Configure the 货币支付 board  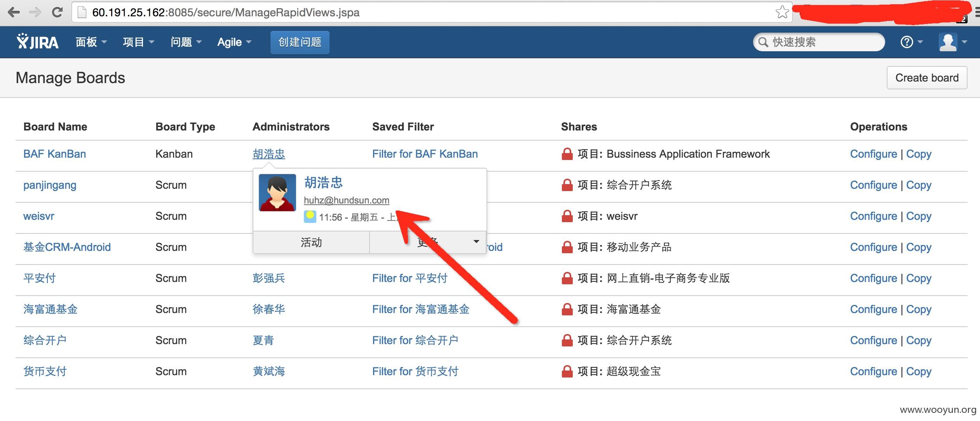click(x=874, y=372)
